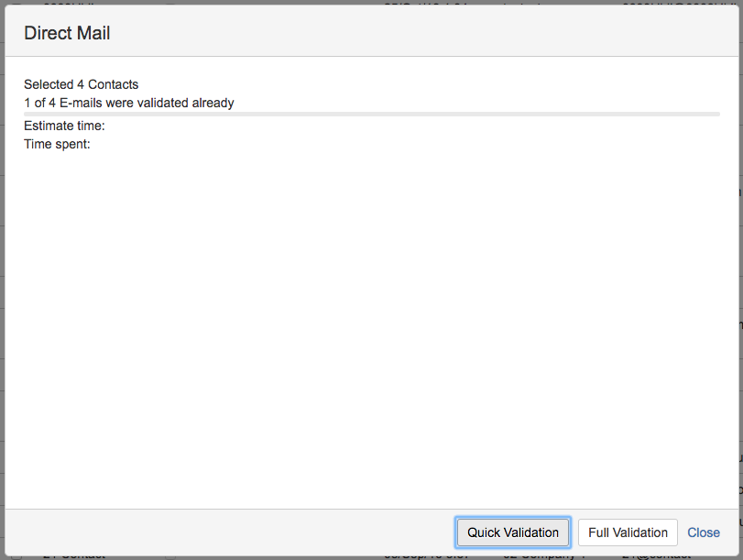Click the Direct Mail dialog title
The image size is (743, 560).
coord(67,34)
